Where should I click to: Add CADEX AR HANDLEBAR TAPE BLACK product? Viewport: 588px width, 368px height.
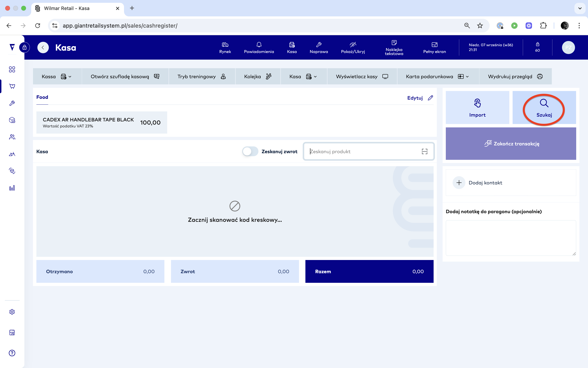pos(101,122)
